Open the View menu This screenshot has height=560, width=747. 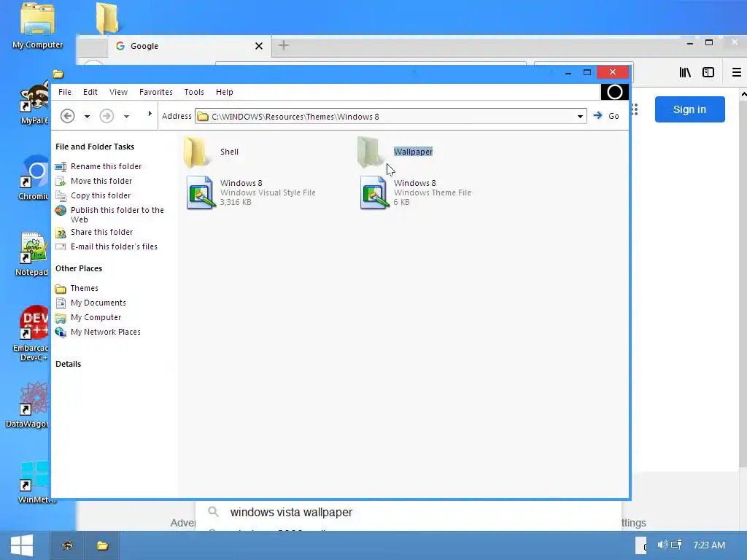118,92
